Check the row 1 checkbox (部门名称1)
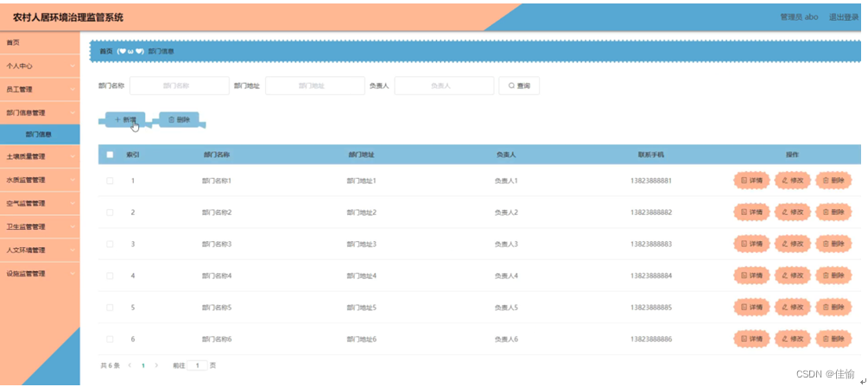This screenshot has height=387, width=868. tap(110, 181)
